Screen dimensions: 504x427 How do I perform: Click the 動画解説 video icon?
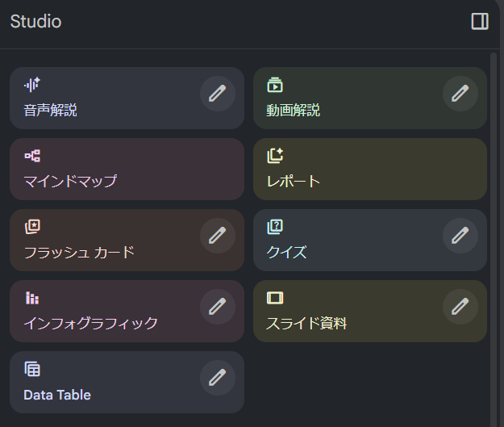[275, 85]
